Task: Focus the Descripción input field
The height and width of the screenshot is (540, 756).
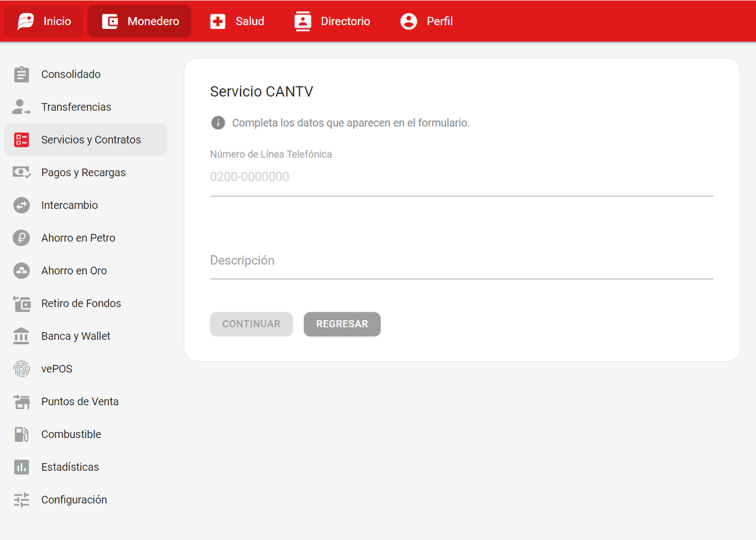Action: (x=461, y=261)
